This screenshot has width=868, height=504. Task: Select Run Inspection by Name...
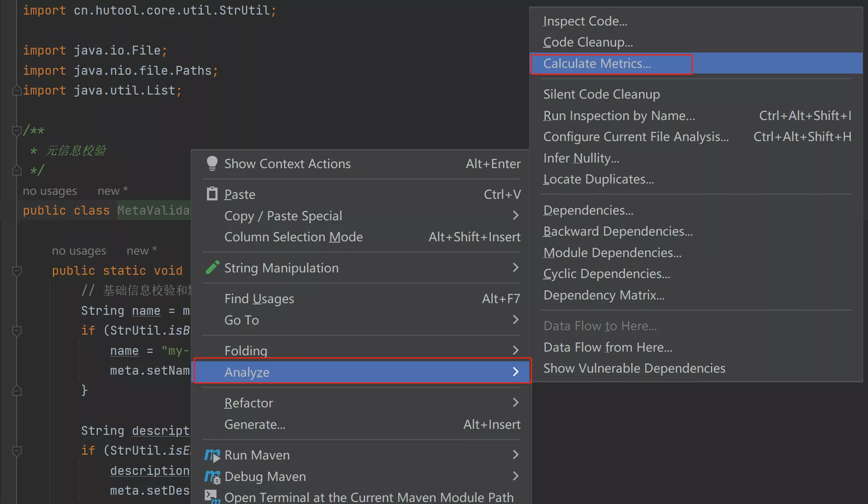coord(696,116)
